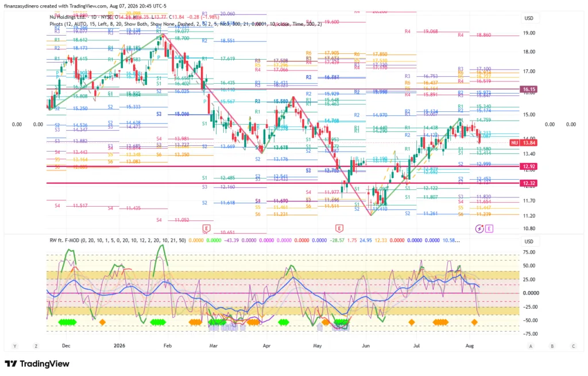The image size is (588, 376).
Task: Click the 10.80 price axis label
Action: [529, 228]
